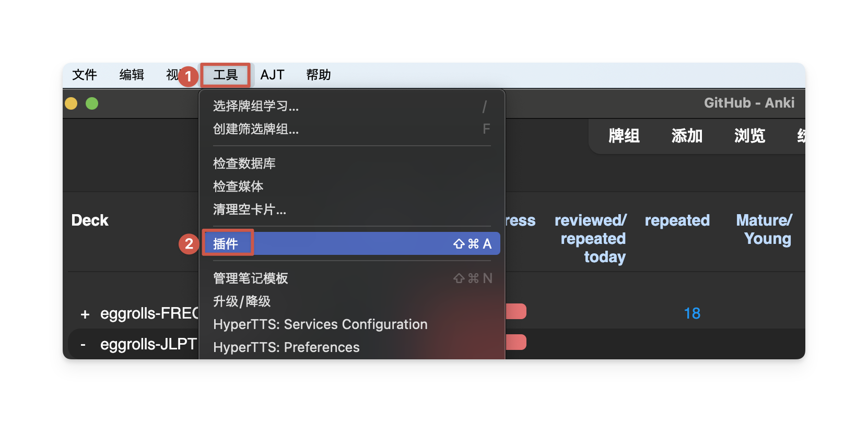Select 管理笔记模板 menu item
Image resolution: width=868 pixels, height=422 pixels.
coord(251,278)
